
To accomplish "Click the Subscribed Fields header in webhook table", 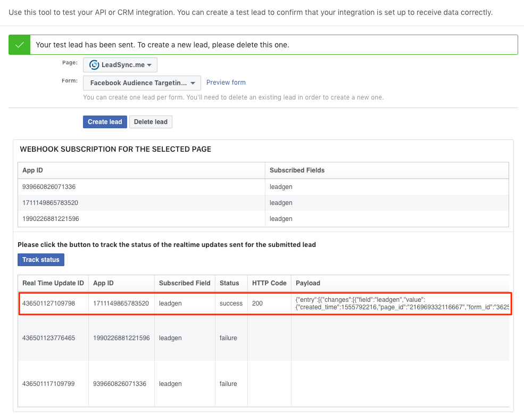I will [297, 170].
